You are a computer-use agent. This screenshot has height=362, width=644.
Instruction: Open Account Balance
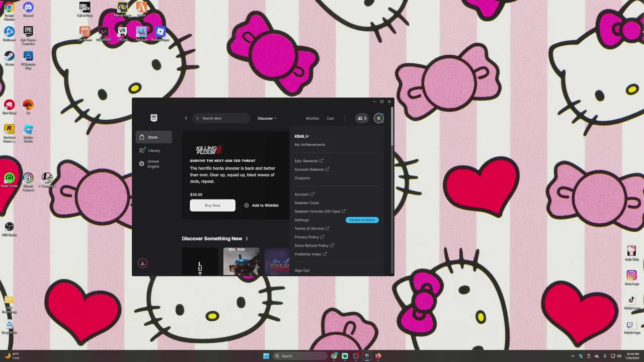pyautogui.click(x=311, y=169)
